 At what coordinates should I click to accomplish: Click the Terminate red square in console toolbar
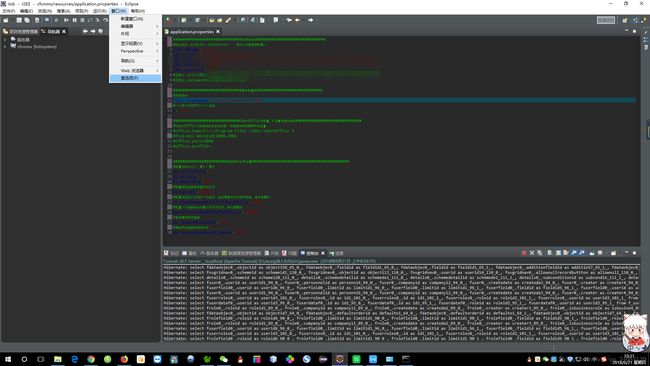coord(524,253)
